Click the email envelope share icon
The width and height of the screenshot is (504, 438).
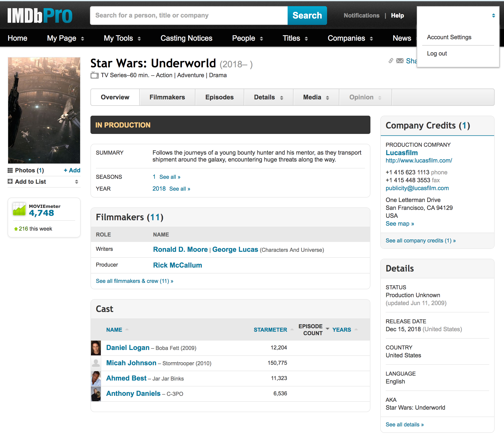point(400,61)
